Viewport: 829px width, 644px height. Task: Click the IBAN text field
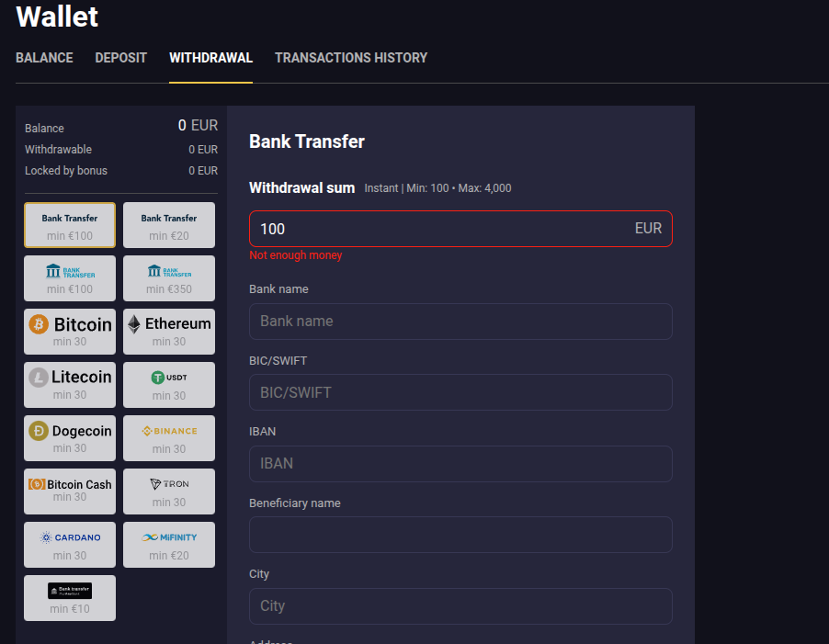pos(460,464)
